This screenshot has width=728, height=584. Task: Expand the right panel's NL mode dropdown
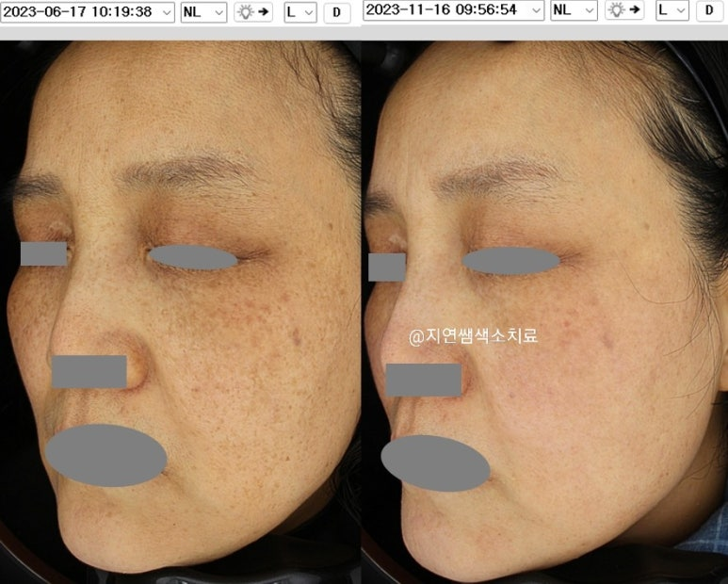[x=574, y=10]
